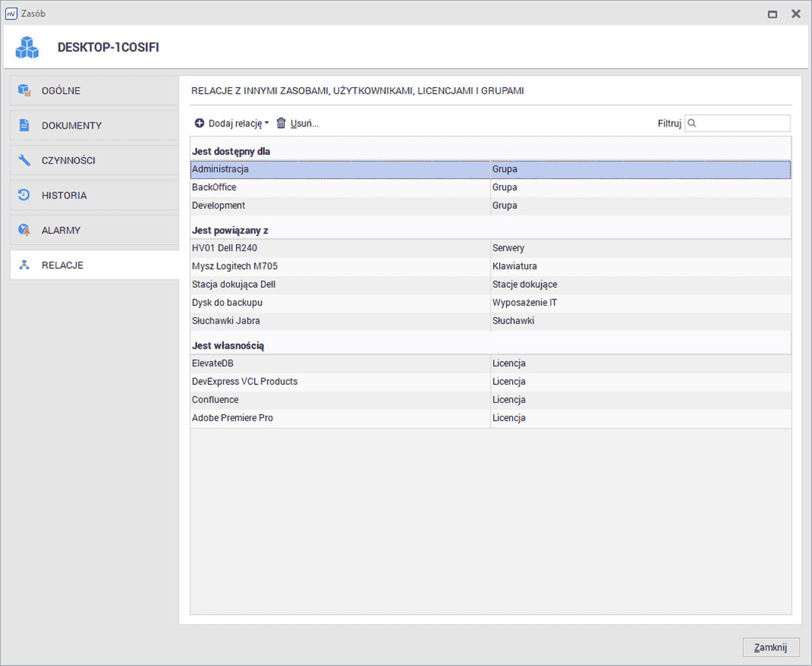Image resolution: width=812 pixels, height=666 pixels.
Task: Maximize the Zasób window
Action: (x=772, y=14)
